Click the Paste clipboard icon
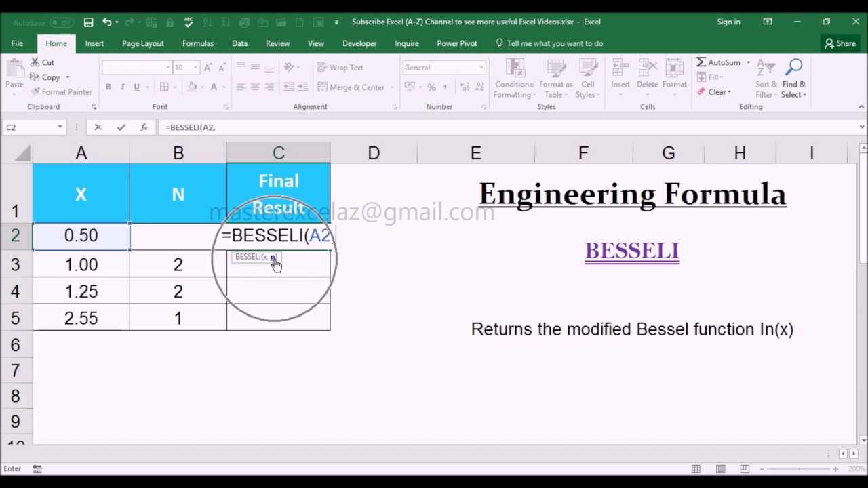Screen dimensions: 868x488 click(14, 69)
